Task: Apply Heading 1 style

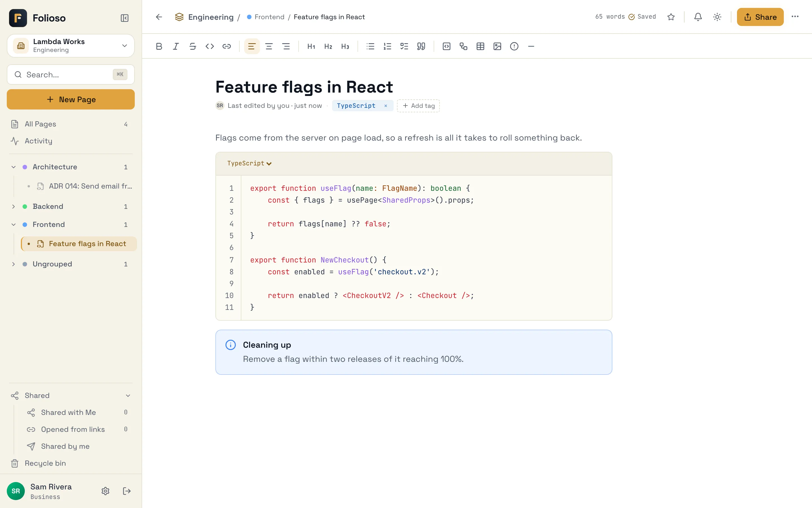Action: coord(311,46)
